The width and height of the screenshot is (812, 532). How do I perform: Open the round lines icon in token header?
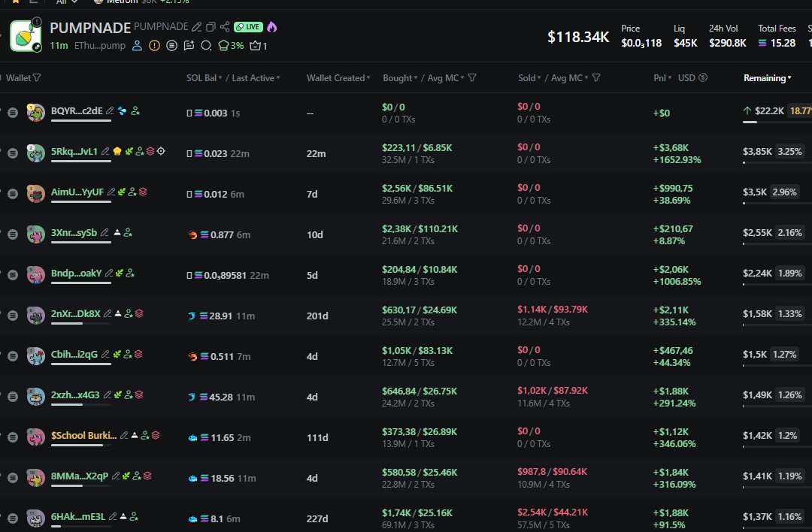[x=171, y=46]
